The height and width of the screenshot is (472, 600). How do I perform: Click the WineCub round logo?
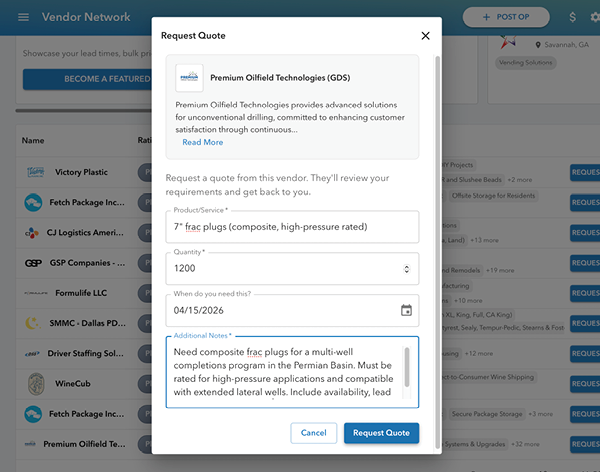pos(36,384)
